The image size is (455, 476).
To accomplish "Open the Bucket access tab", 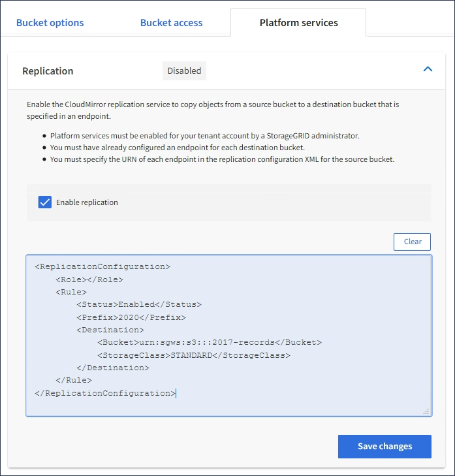I will 171,23.
